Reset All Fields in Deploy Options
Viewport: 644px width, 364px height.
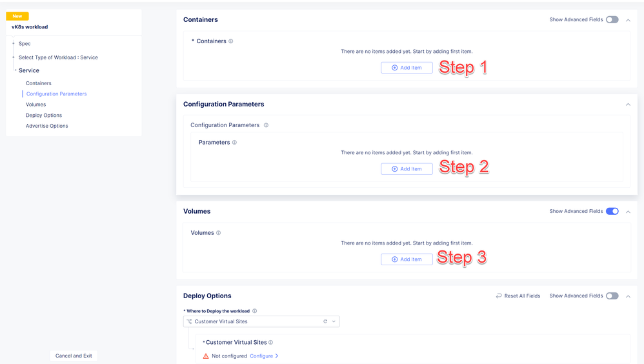tap(519, 296)
